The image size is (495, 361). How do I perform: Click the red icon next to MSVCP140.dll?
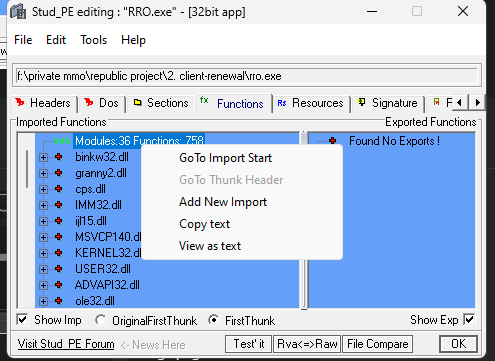pyautogui.click(x=59, y=236)
